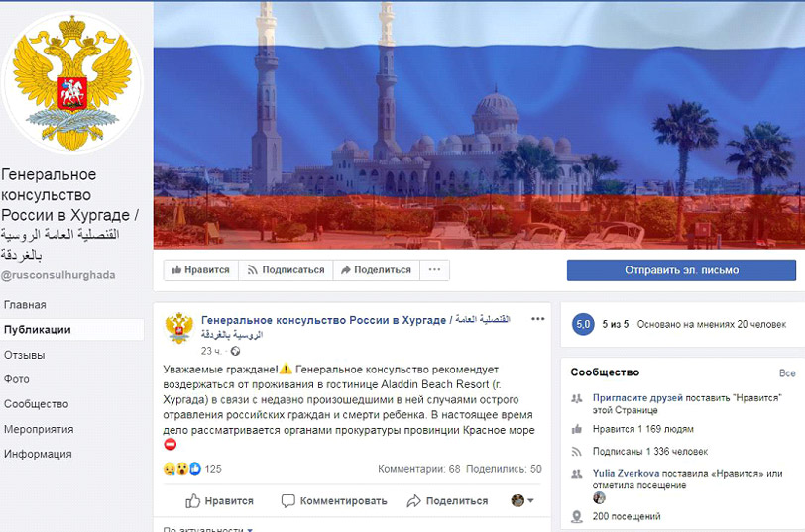Like the post with thumbs-up Нравится
805x532 pixels.
[219, 500]
